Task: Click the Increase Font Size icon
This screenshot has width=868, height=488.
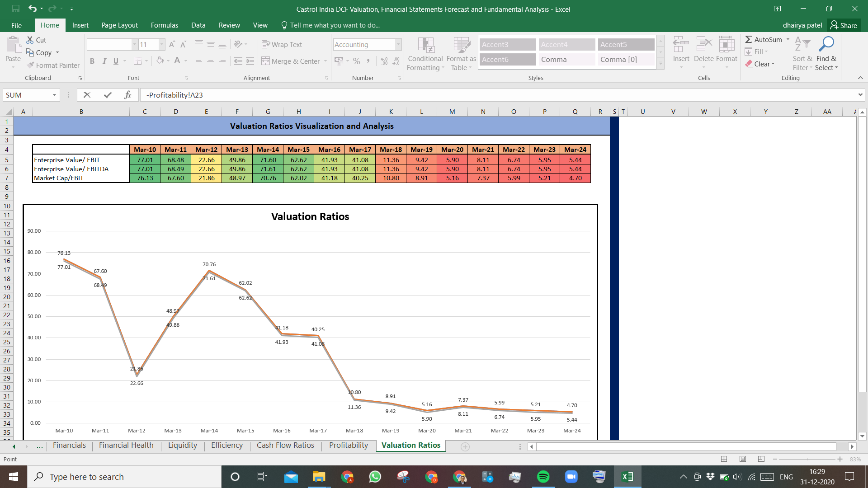Action: (x=172, y=44)
